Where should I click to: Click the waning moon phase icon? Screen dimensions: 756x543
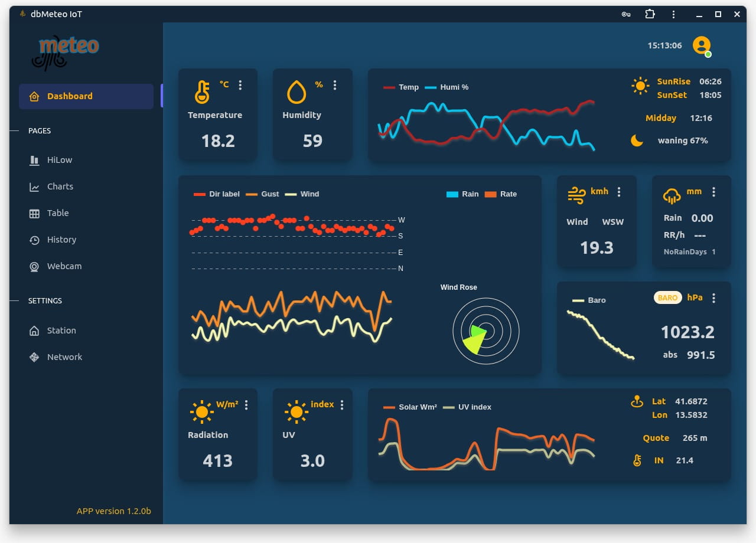coord(637,140)
